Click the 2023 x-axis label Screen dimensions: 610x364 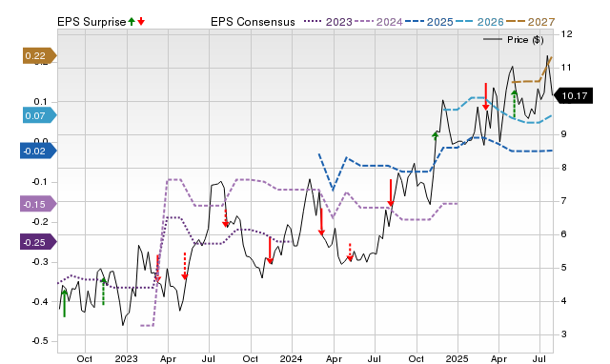pos(126,358)
